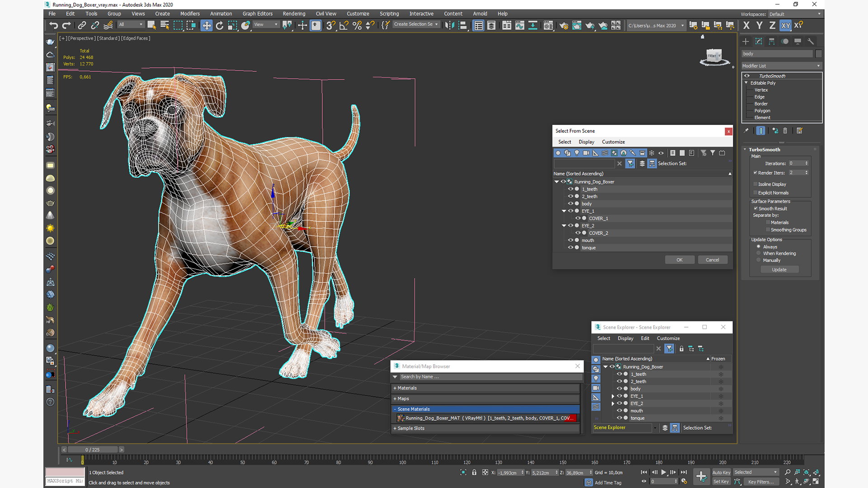Open the Utilities command panel tab

(811, 41)
